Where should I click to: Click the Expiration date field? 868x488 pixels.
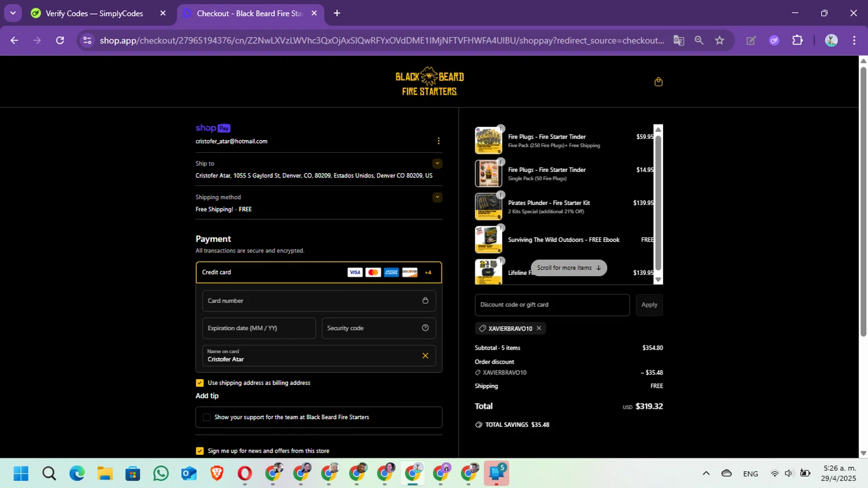coord(259,328)
